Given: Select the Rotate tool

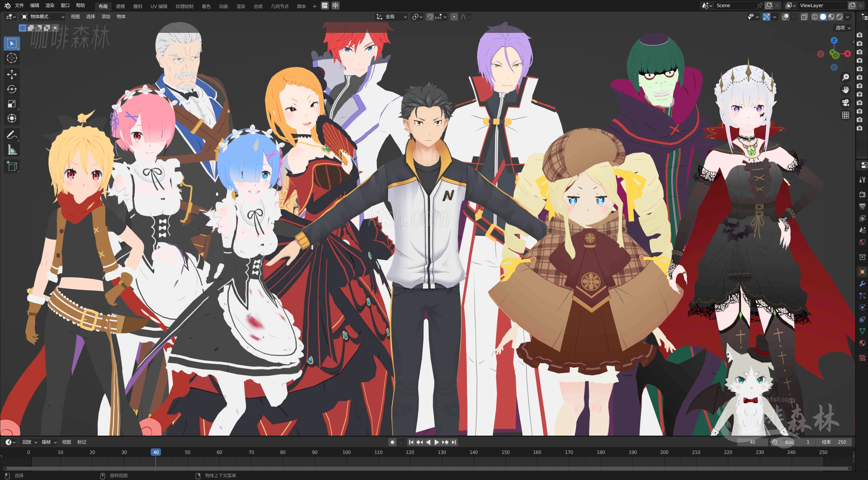Looking at the screenshot, I should (12, 89).
